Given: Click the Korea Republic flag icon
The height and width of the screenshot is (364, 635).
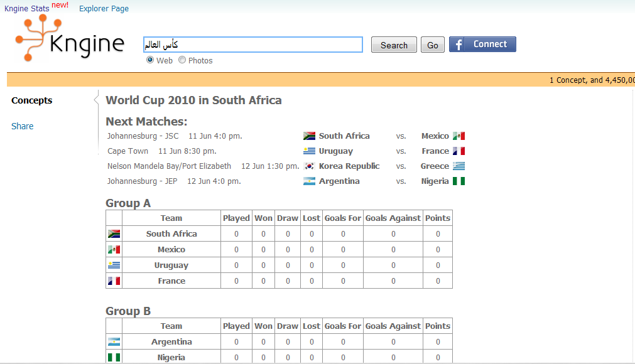Looking at the screenshot, I should pos(310,166).
